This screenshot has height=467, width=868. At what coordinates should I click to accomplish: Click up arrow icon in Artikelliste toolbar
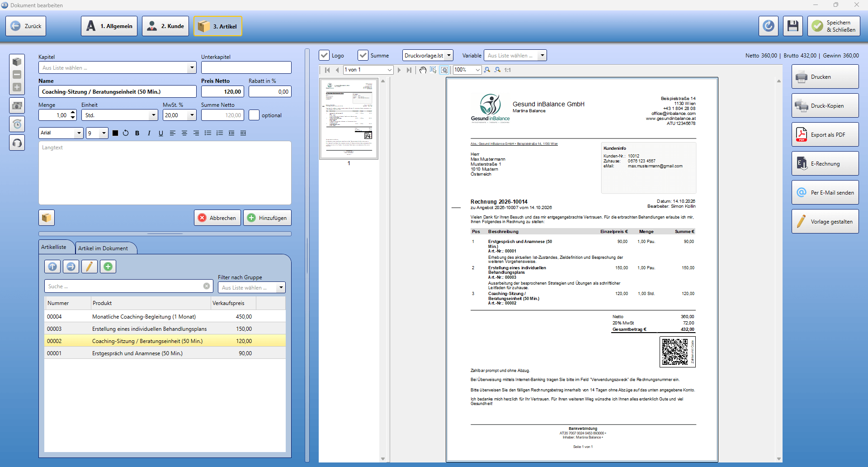(52, 267)
